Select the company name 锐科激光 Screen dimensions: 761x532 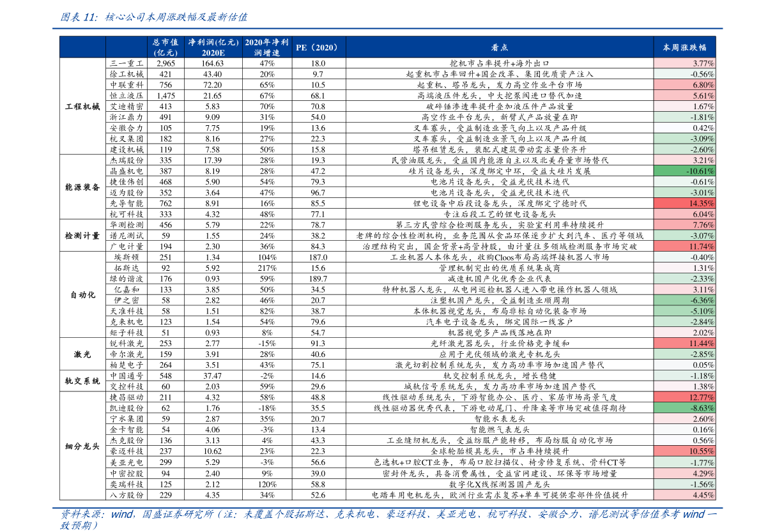126,344
